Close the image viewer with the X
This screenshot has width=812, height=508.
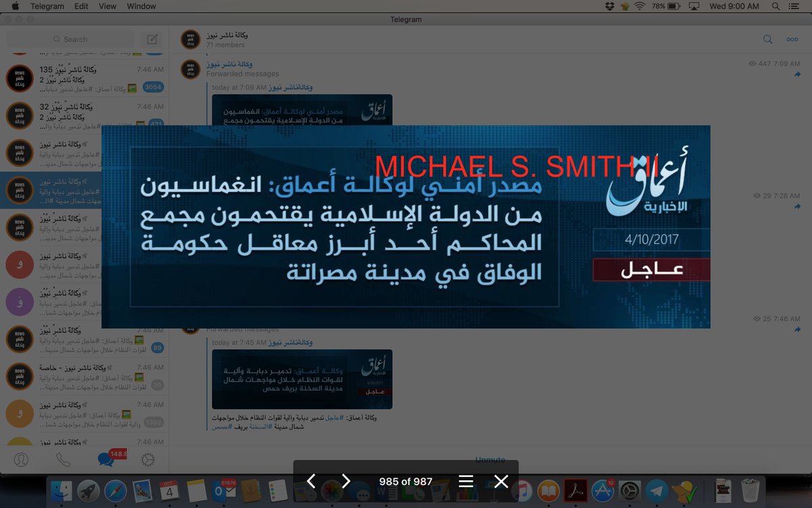tap(501, 482)
